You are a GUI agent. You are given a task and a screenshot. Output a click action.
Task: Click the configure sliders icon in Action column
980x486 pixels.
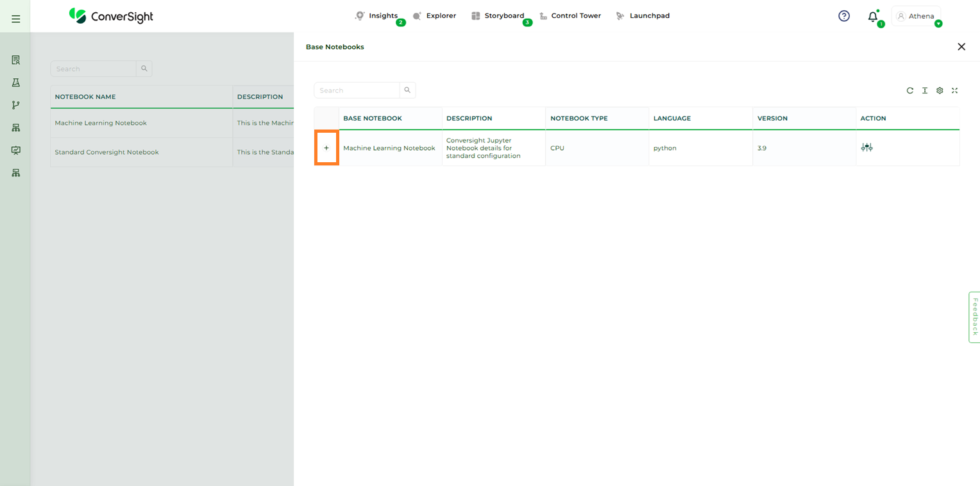pos(866,147)
